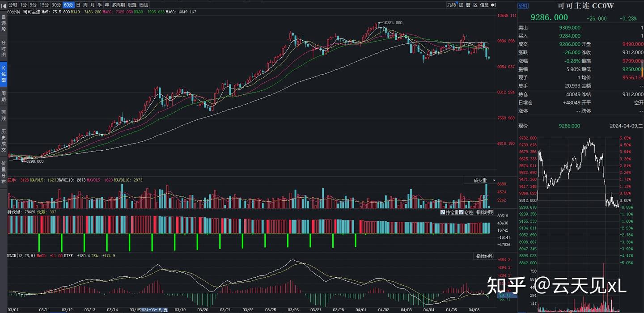Open 分时图 in left sidebar
The image size is (644, 313).
(x=4, y=48)
